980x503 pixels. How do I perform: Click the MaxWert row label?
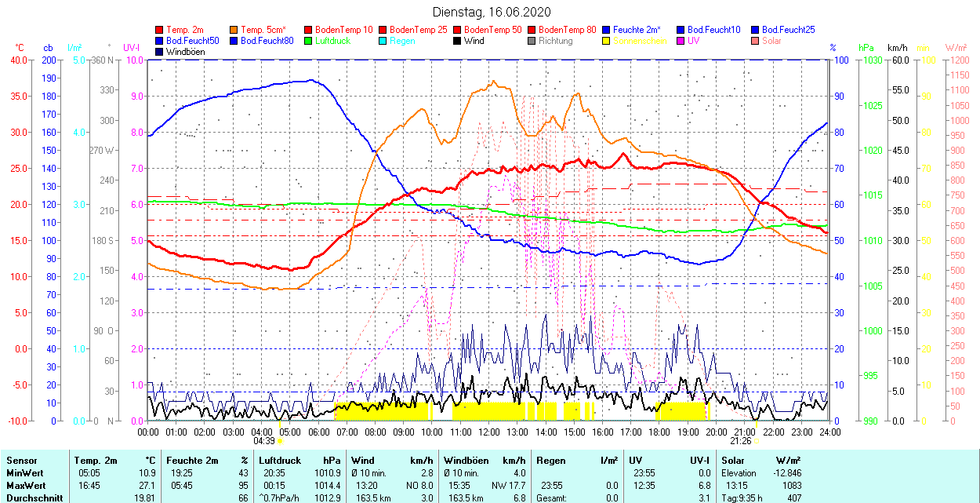26,486
